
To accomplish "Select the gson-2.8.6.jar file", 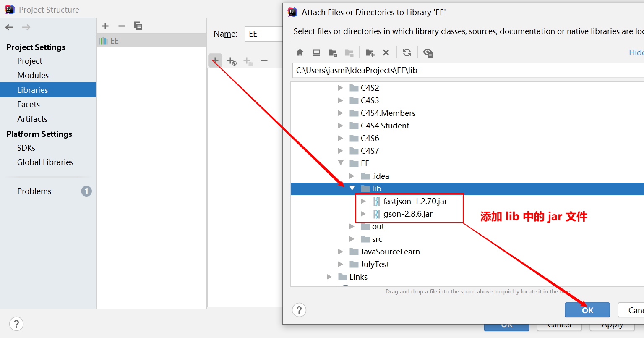I will (x=408, y=214).
